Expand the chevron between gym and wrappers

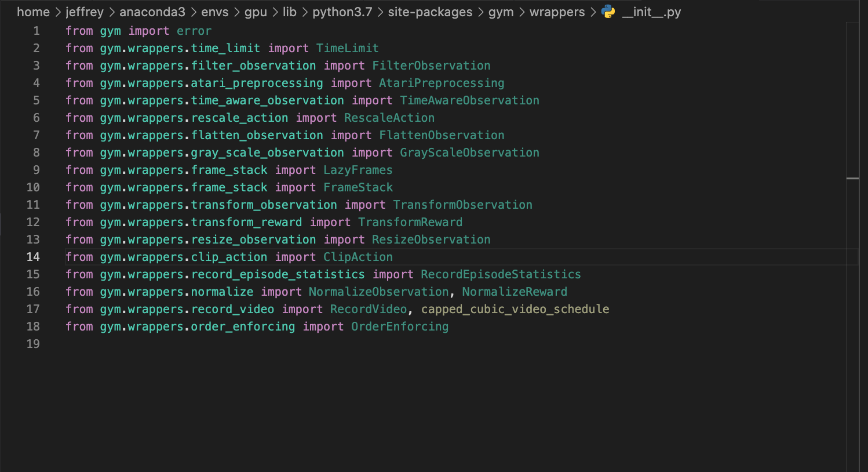[521, 12]
